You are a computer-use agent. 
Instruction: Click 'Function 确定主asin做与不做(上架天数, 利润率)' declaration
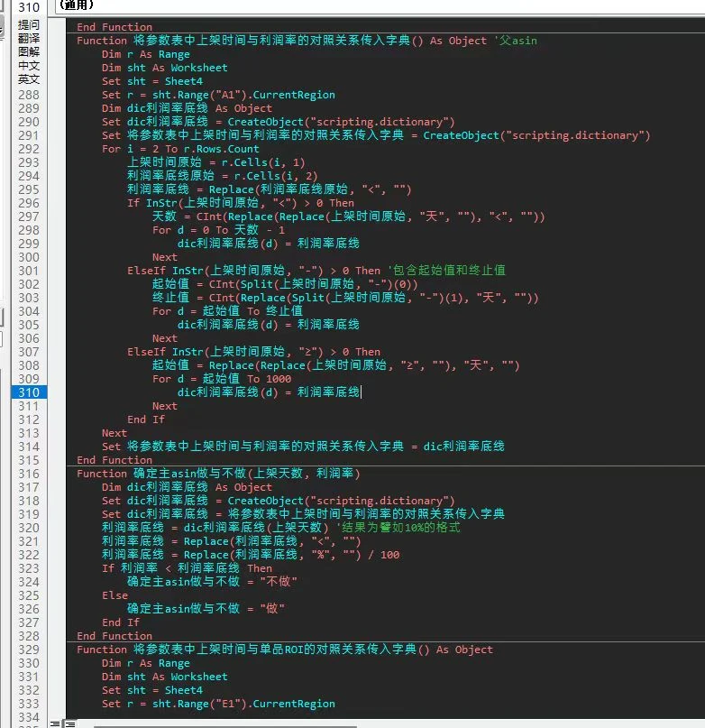[218, 474]
